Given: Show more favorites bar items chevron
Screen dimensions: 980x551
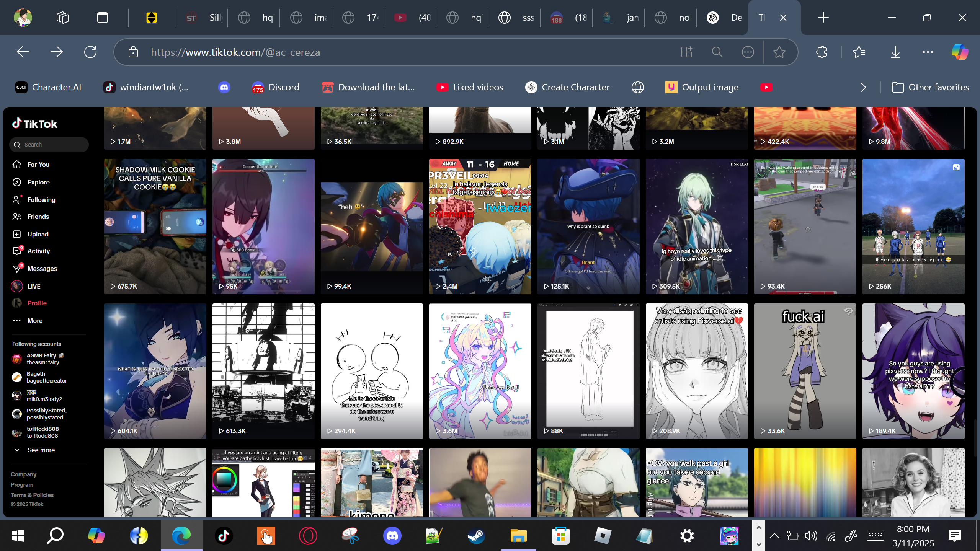Looking at the screenshot, I should 863,87.
